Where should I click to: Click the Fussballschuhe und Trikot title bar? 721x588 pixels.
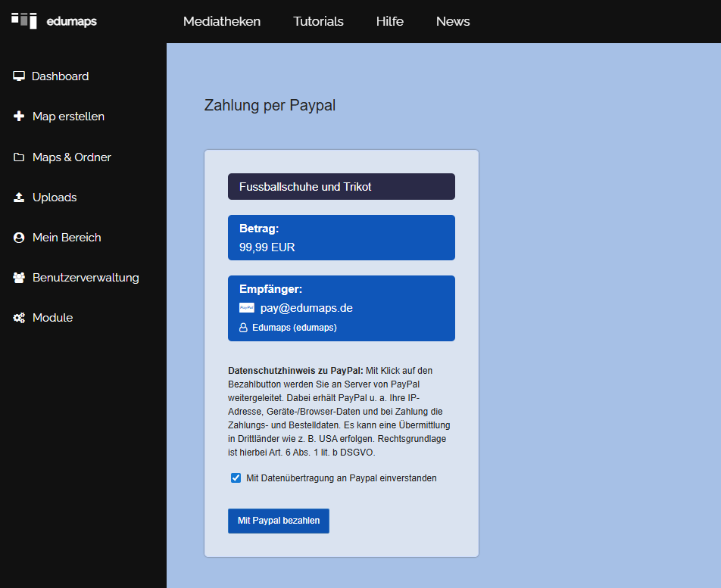(x=341, y=187)
